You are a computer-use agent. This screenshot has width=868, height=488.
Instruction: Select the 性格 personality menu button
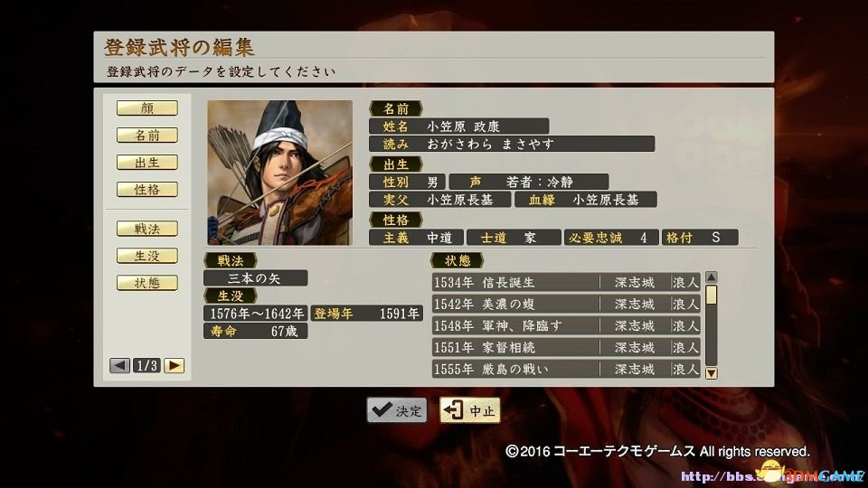(147, 189)
